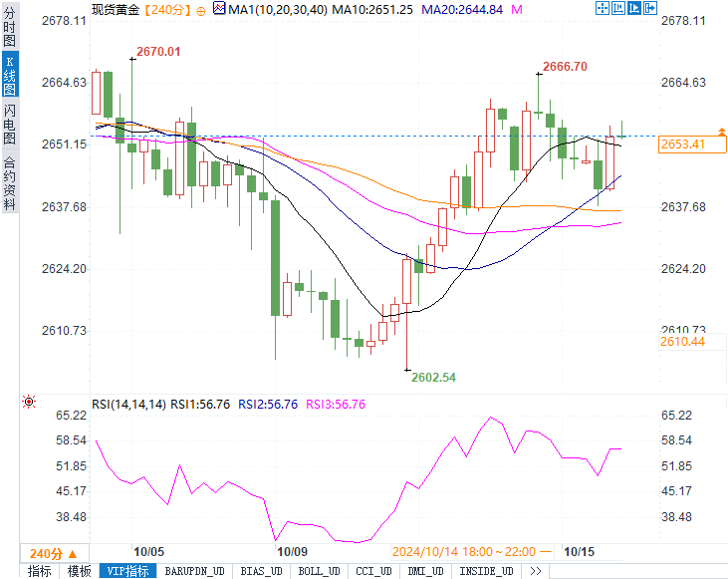Select the 模板 tab at the bottom
The height and width of the screenshot is (579, 728).
[x=80, y=571]
